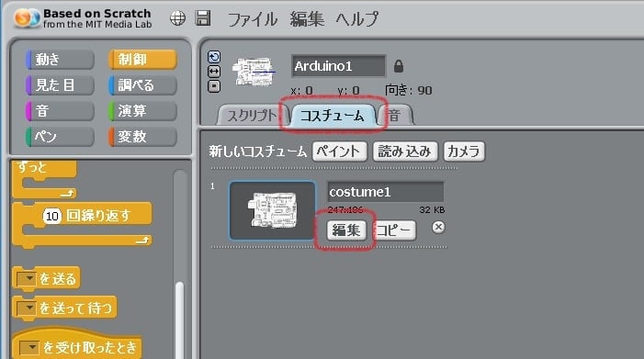Delete costume1 with the X icon

pos(438,227)
